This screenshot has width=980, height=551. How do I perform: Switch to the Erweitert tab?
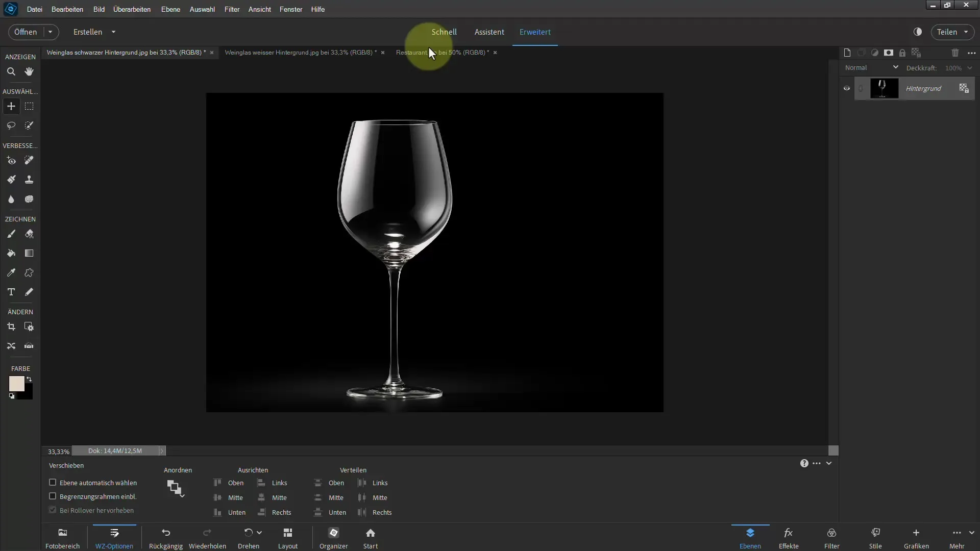534,32
